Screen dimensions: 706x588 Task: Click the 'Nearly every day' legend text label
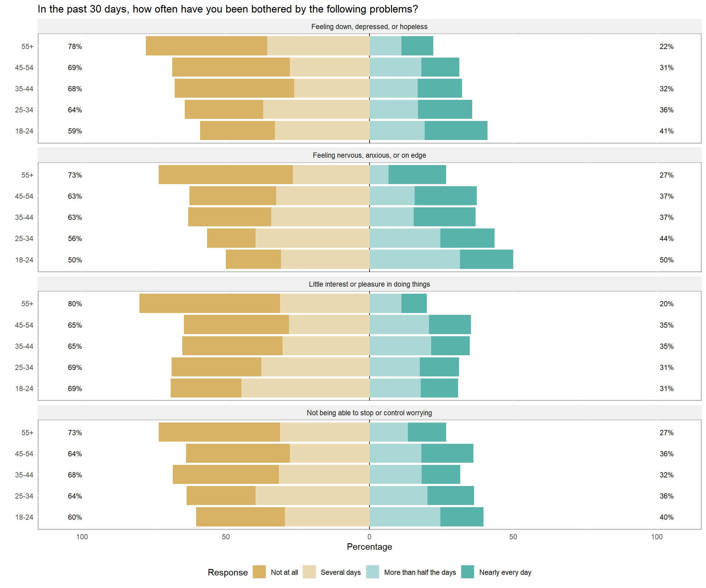505,572
